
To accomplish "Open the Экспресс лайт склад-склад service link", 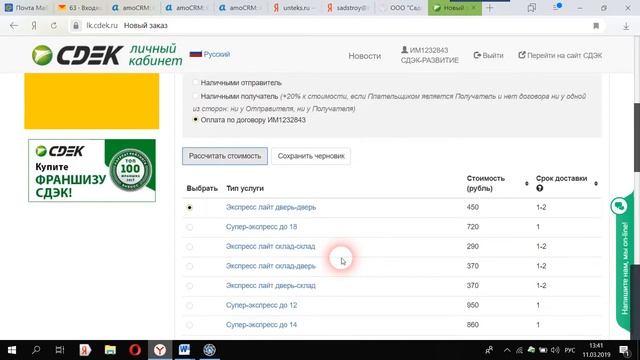I will (271, 247).
